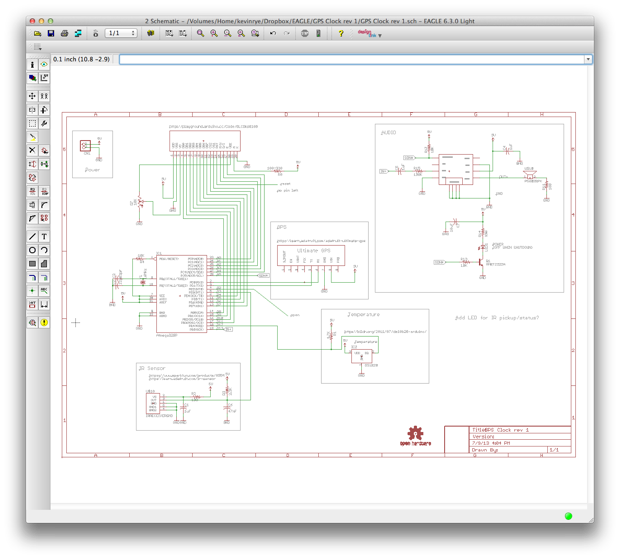Click the Go traffic light icon

[x=318, y=34]
